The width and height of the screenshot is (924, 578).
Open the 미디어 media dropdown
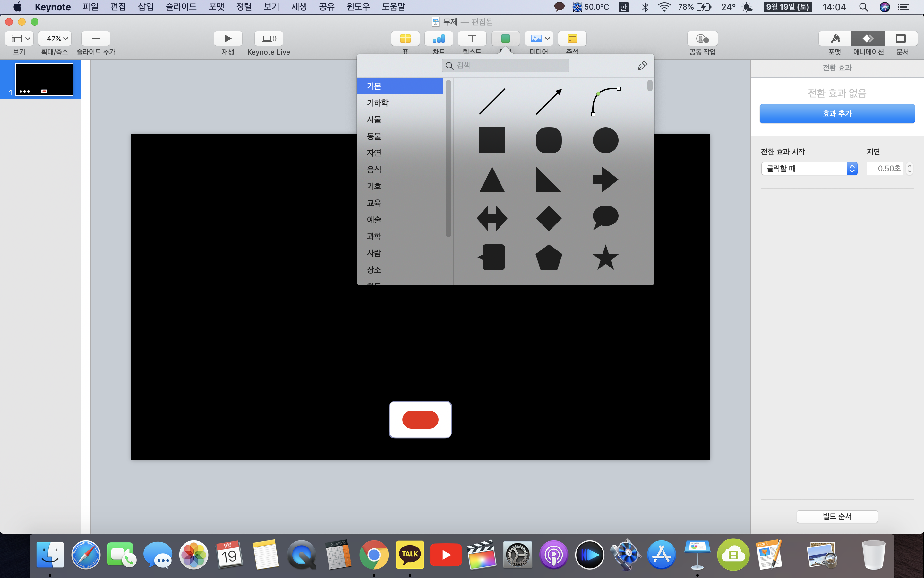click(539, 39)
